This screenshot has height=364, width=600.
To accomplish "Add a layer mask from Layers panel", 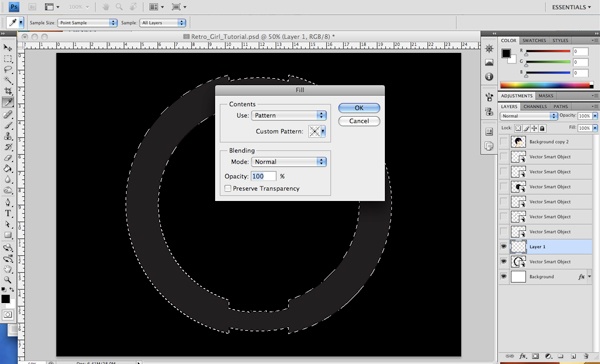I will click(535, 356).
